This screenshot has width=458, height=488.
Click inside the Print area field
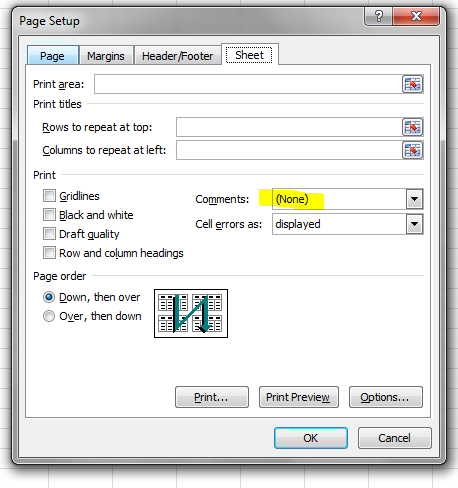(248, 84)
